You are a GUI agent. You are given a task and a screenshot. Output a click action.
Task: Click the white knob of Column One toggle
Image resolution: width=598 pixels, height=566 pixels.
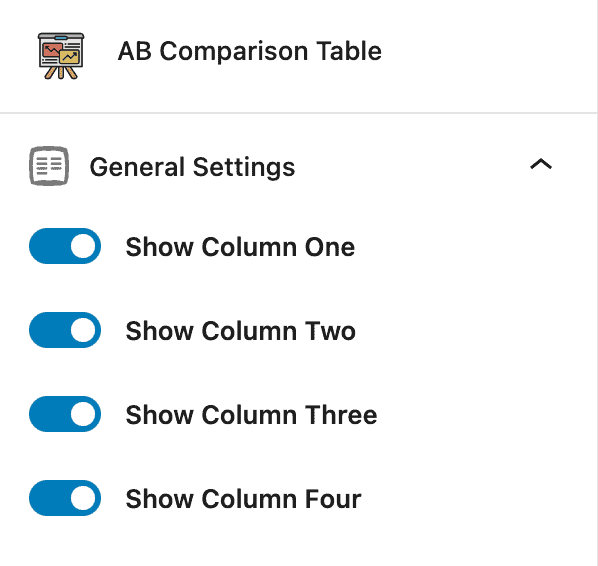[83, 246]
